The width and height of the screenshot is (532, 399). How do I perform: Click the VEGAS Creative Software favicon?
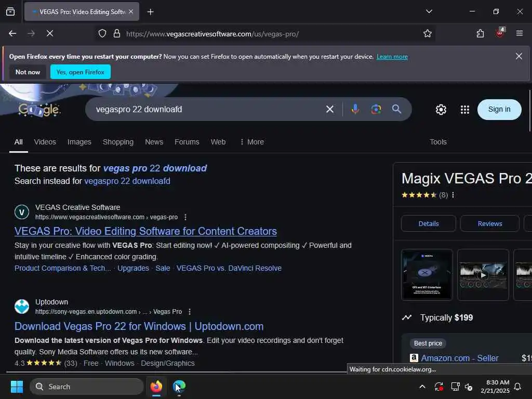coord(22,212)
